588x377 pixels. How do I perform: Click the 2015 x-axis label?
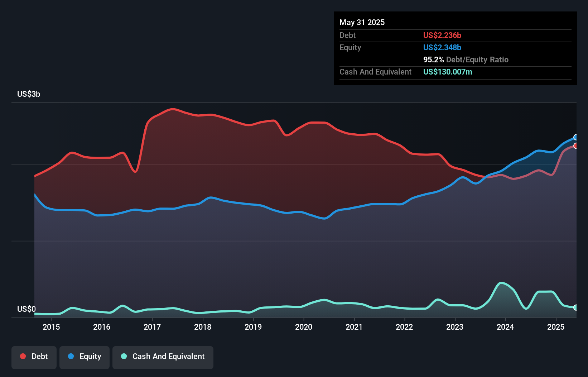(51, 327)
